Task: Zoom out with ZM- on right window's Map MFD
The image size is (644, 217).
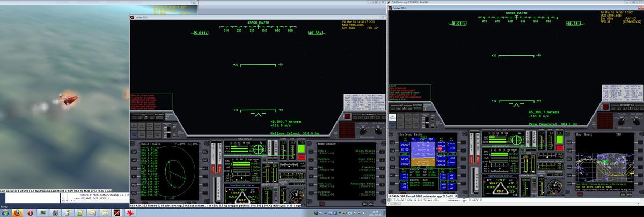Action: click(569, 159)
